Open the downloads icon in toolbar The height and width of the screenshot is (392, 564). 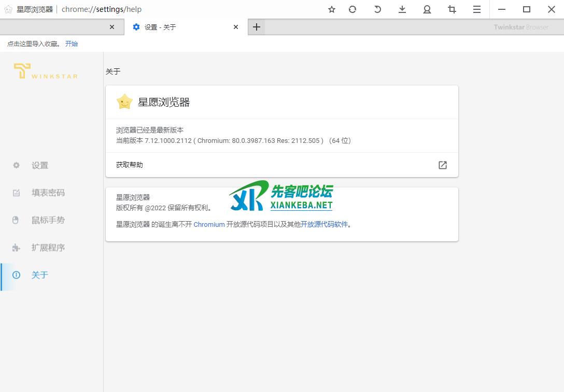coord(402,9)
